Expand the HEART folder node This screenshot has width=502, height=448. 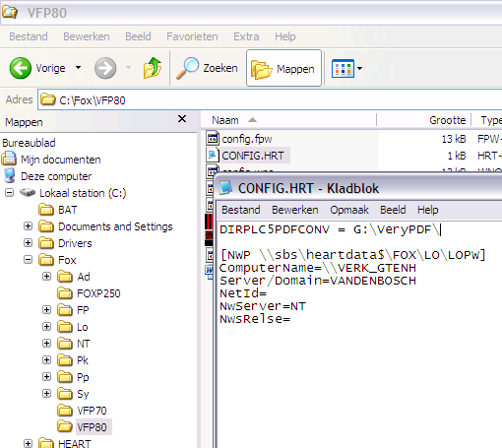[x=29, y=444]
